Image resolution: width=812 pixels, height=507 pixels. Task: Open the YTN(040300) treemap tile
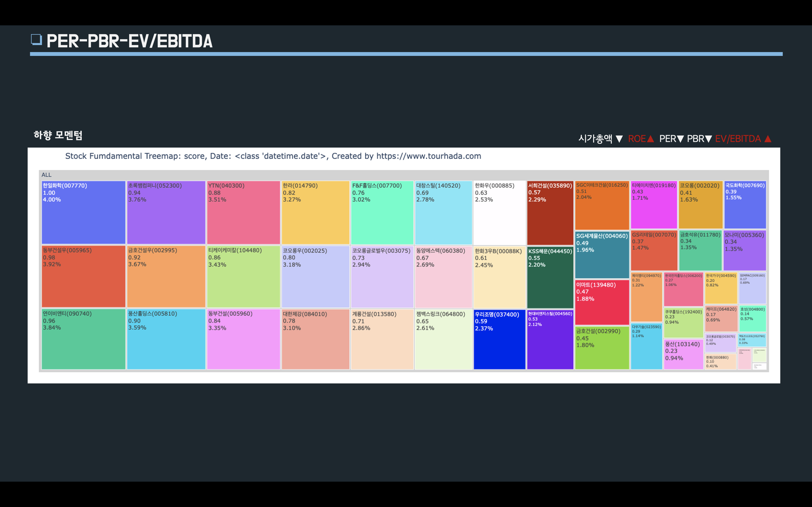coord(243,213)
